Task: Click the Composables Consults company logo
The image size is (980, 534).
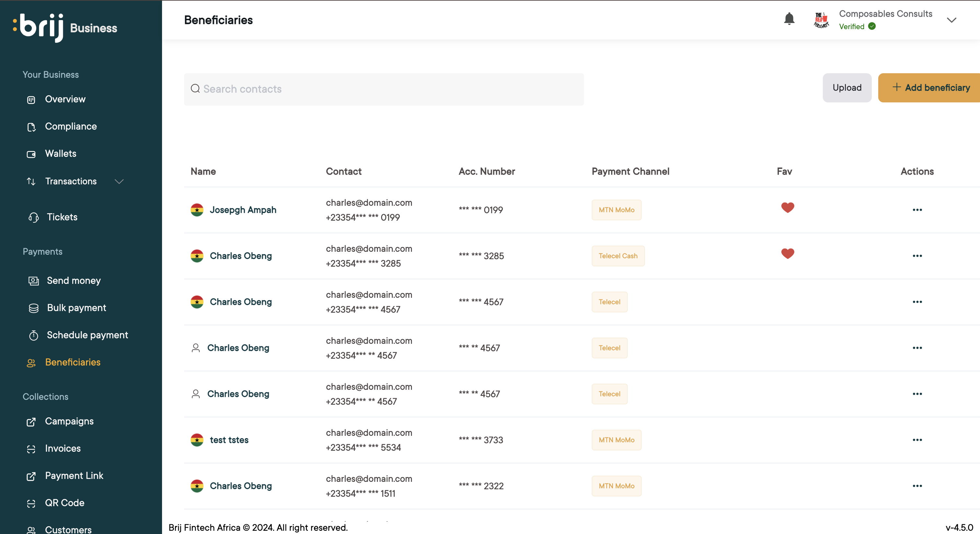Action: [821, 20]
